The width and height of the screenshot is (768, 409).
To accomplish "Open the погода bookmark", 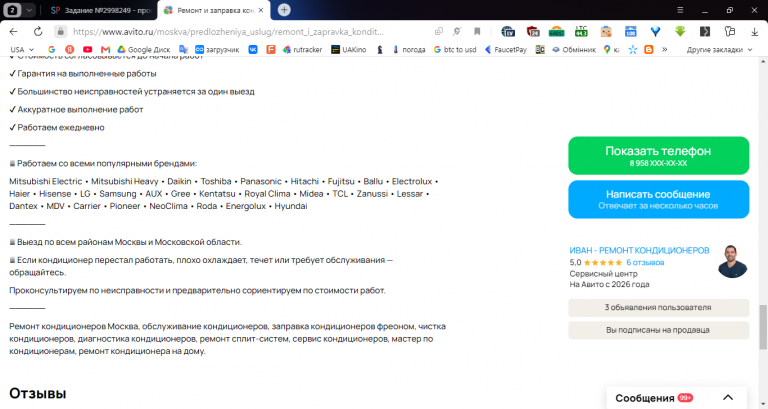I will 408,49.
